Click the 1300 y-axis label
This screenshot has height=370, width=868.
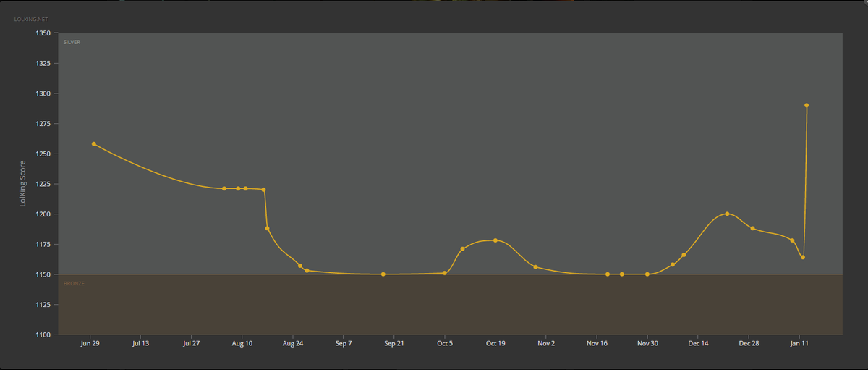tap(43, 93)
